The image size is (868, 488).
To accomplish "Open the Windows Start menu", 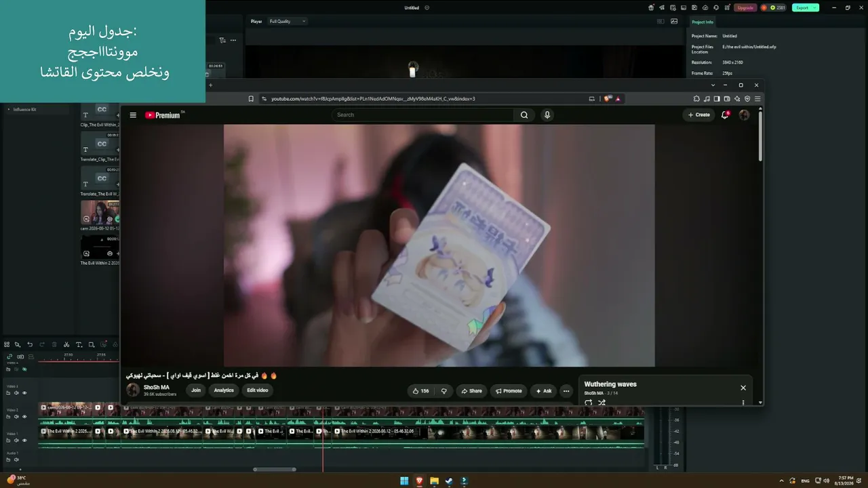I will coord(404,481).
